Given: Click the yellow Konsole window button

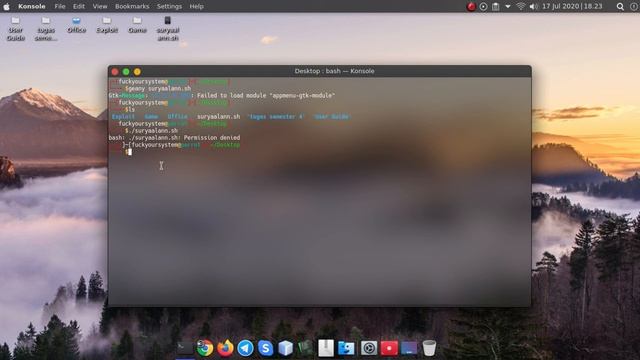Looking at the screenshot, I should [137, 72].
